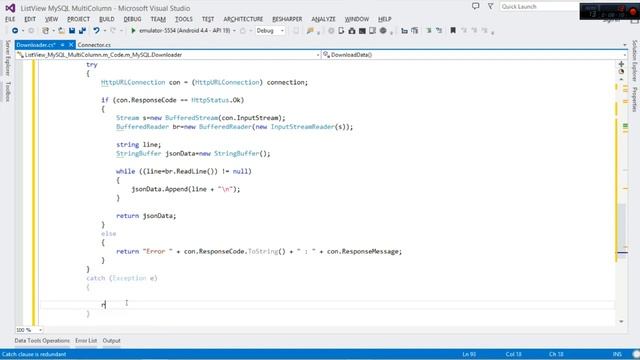640x360 pixels.
Task: Pin the Downloader.cs tab
Action: click(x=62, y=45)
